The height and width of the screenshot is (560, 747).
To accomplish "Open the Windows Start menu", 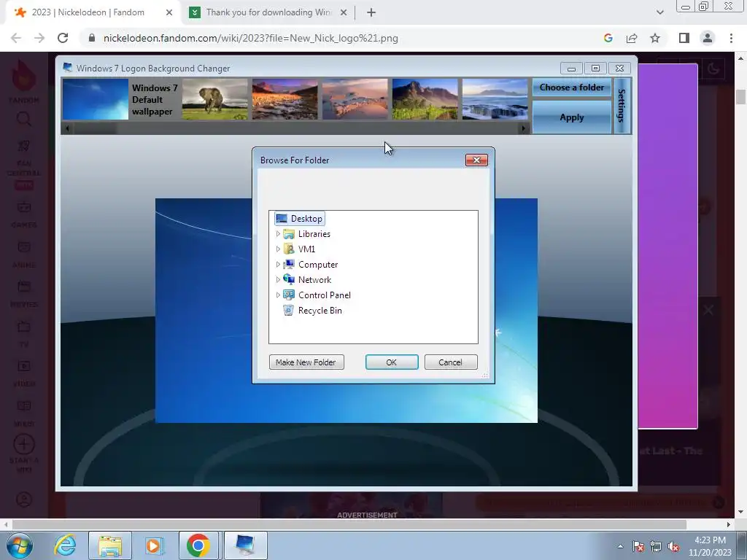I will click(20, 545).
